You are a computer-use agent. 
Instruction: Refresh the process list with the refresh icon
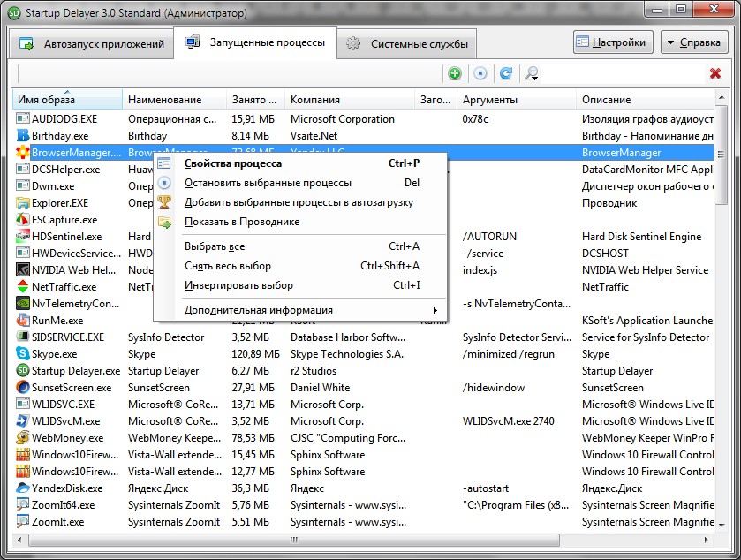click(x=506, y=73)
